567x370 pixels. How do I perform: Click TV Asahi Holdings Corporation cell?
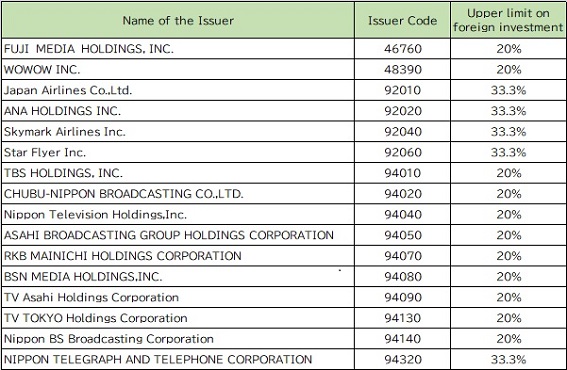click(x=178, y=297)
